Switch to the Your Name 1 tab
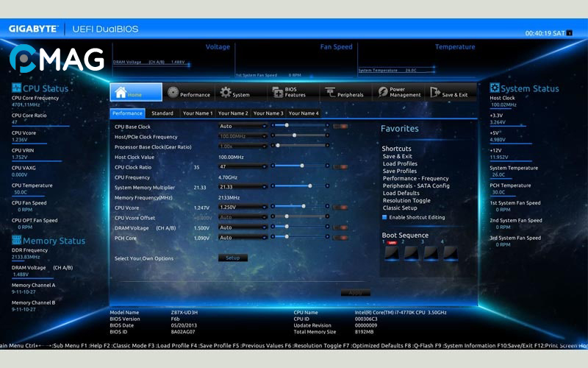588x368 pixels. (x=198, y=113)
